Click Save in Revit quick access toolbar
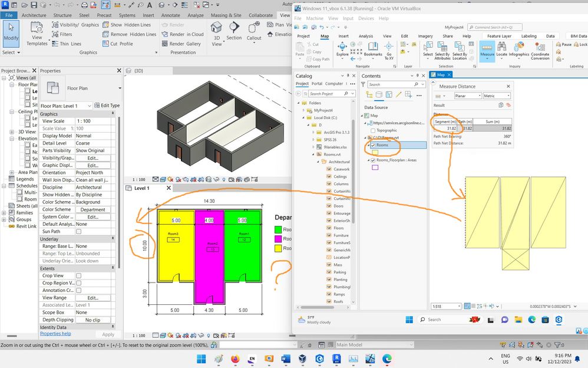 [34, 5]
